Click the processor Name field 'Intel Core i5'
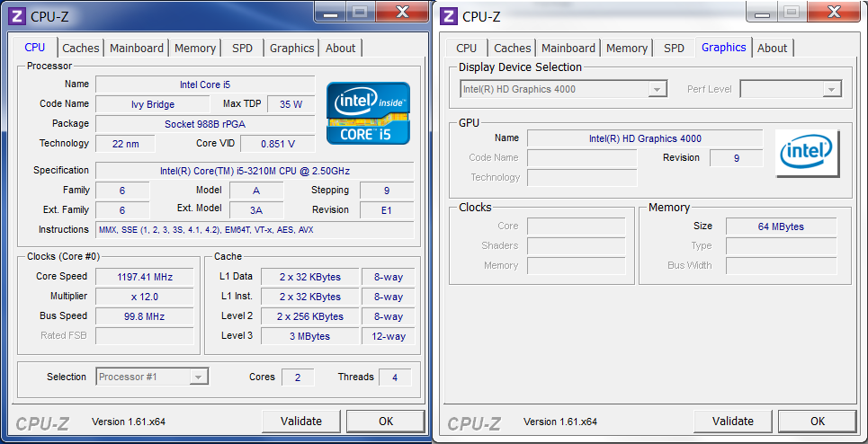This screenshot has height=444, width=868. pyautogui.click(x=205, y=84)
